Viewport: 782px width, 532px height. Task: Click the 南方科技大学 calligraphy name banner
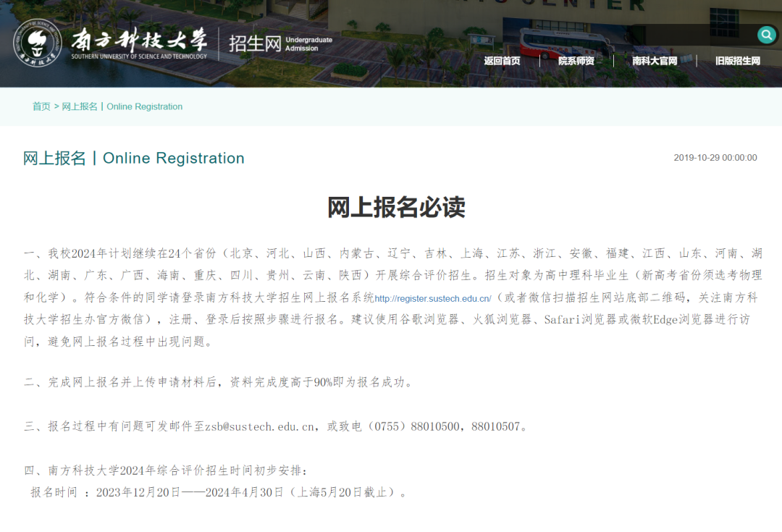point(139,43)
